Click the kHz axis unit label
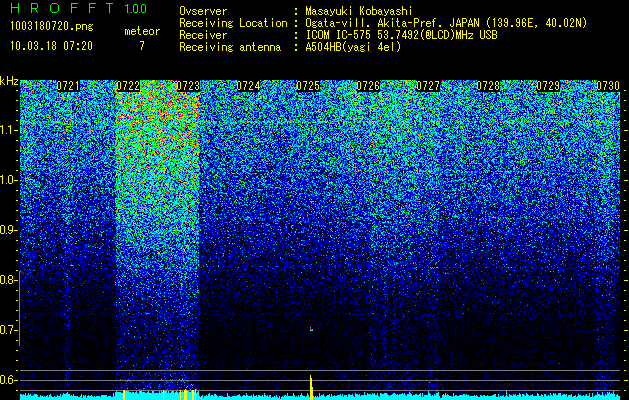Image resolution: width=629 pixels, height=400 pixels. tap(9, 81)
